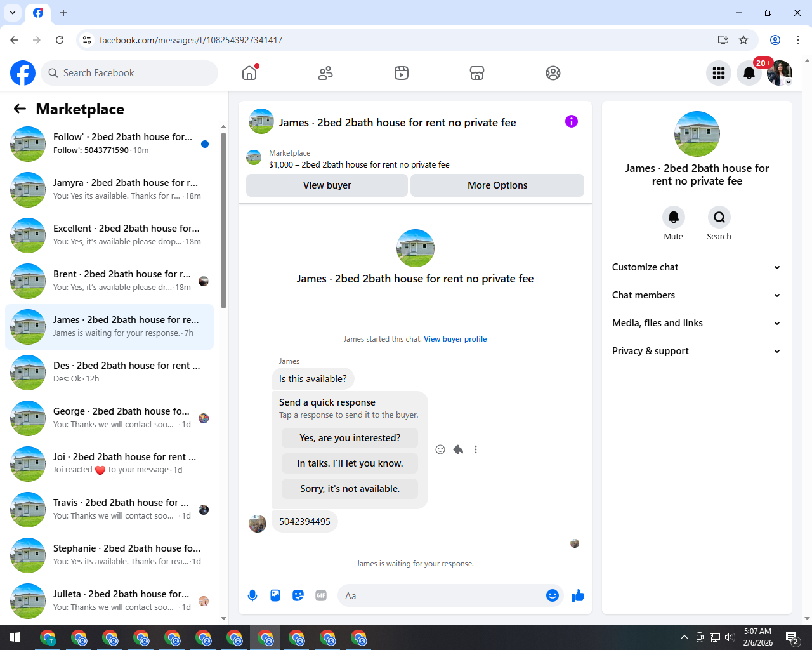Open the Groups icon in top navigation
The height and width of the screenshot is (650, 812).
click(553, 73)
